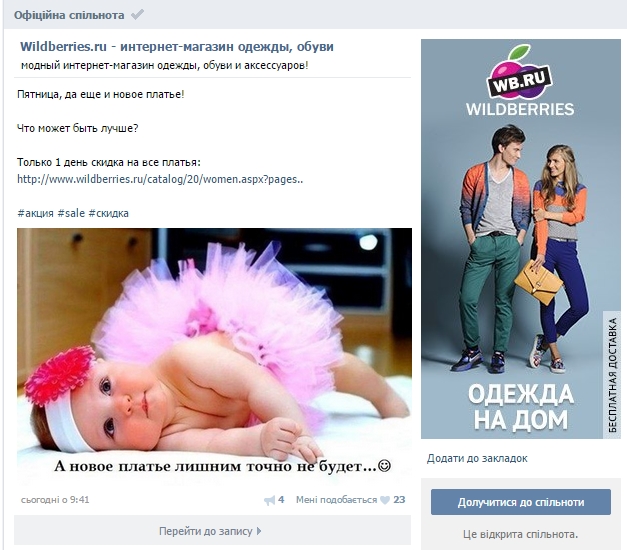This screenshot has height=550, width=627.
Task: Click the post line Пятница, да еще и новое платье!
Action: coord(100,94)
